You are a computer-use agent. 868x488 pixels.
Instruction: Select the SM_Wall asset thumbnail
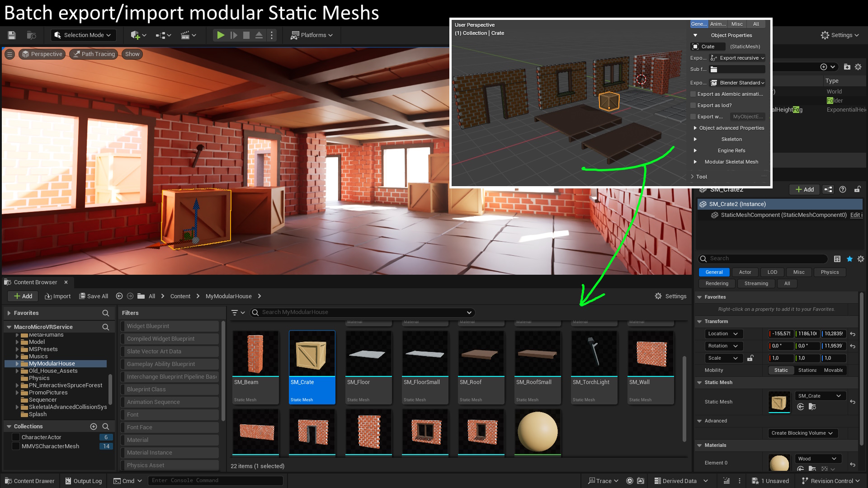651,354
